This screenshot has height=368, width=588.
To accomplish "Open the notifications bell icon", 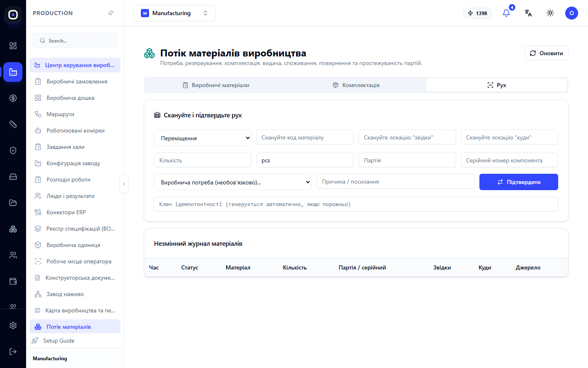I will (506, 13).
